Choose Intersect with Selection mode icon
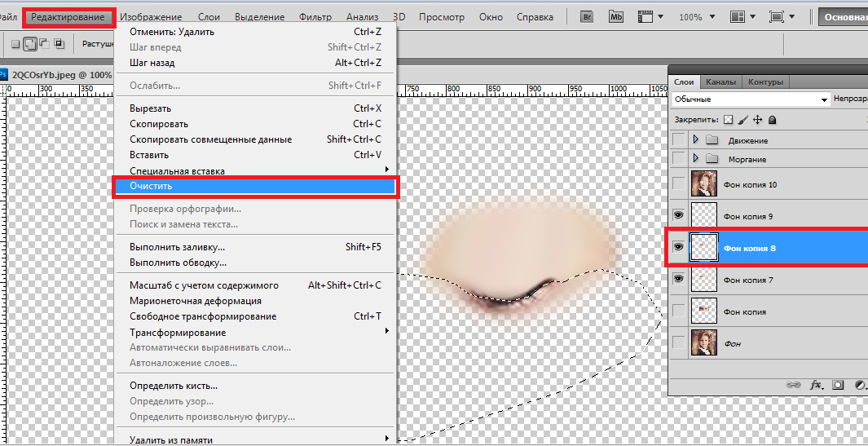The width and height of the screenshot is (868, 446). [x=59, y=44]
